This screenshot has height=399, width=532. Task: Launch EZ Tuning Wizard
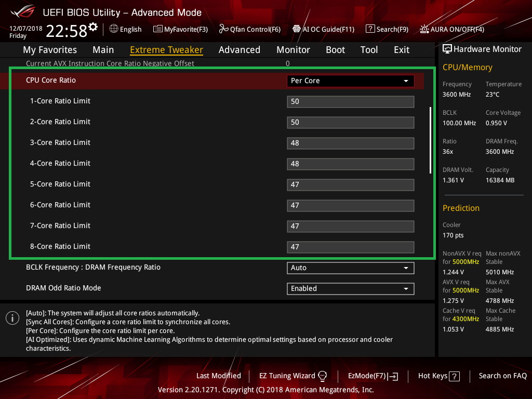click(293, 376)
